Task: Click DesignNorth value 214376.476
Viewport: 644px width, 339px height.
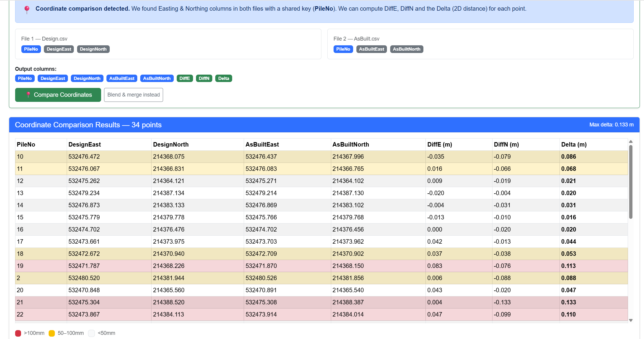Action: [169, 229]
